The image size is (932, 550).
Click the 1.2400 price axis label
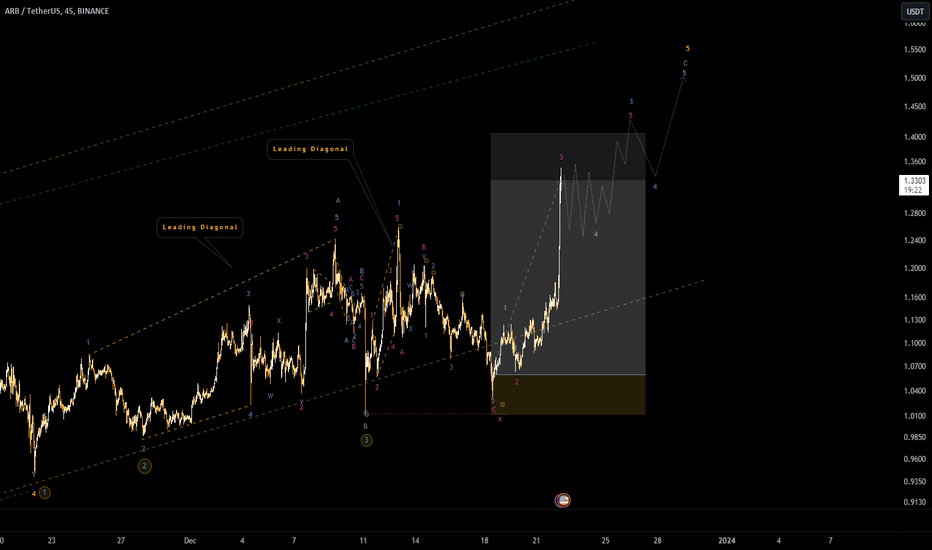click(915, 240)
